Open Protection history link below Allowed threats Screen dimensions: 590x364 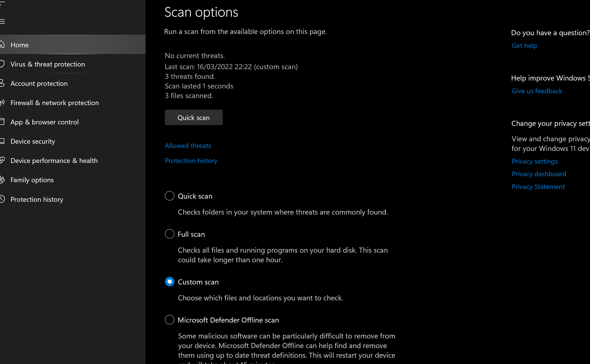(x=191, y=161)
